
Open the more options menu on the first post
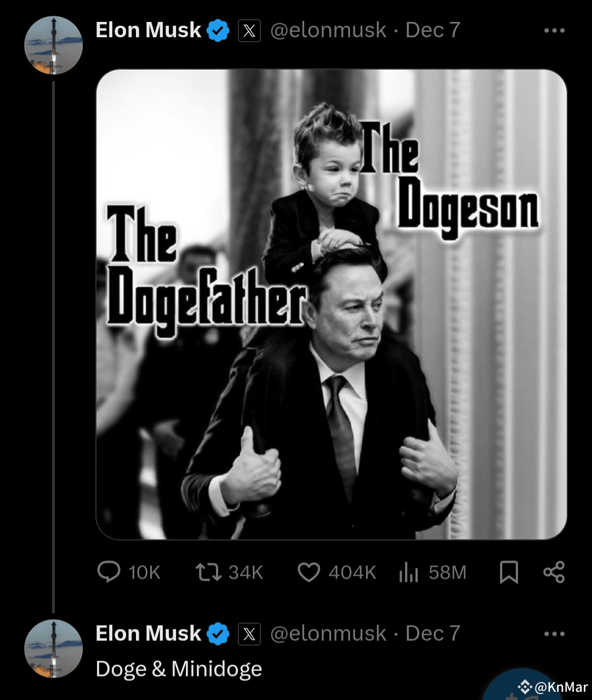tap(554, 31)
